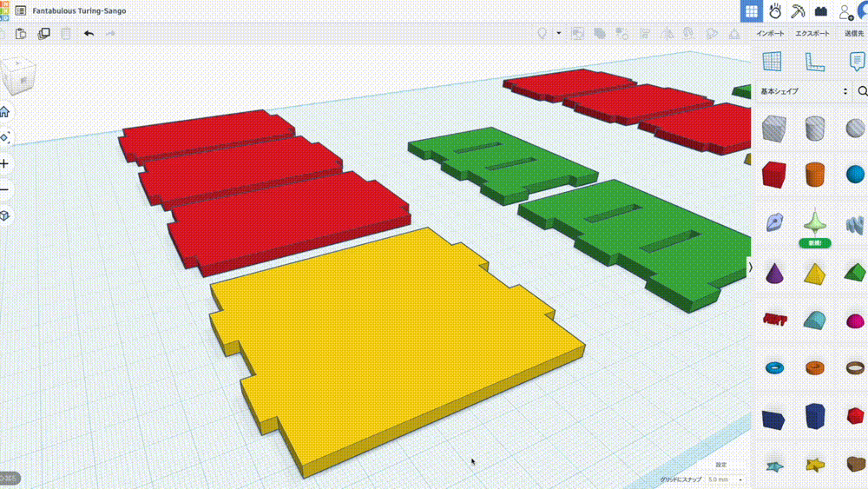The width and height of the screenshot is (868, 489).
Task: Select the orange Cylinder shape
Action: point(813,174)
